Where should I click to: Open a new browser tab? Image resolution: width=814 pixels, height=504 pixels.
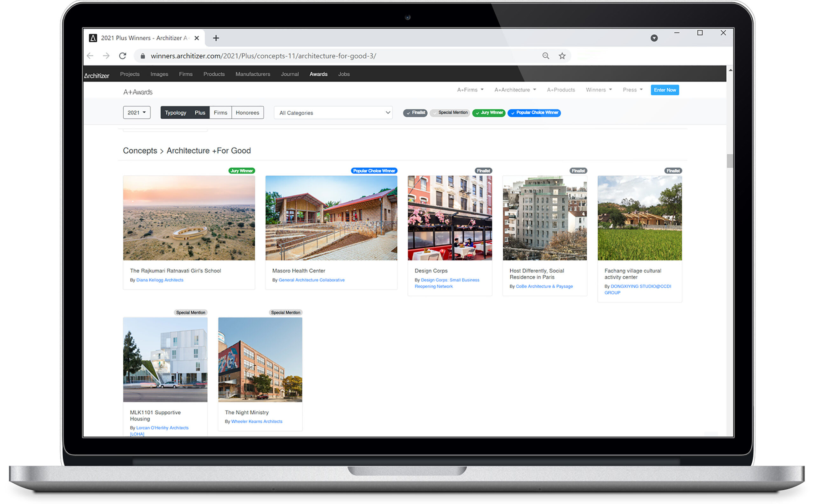[216, 38]
